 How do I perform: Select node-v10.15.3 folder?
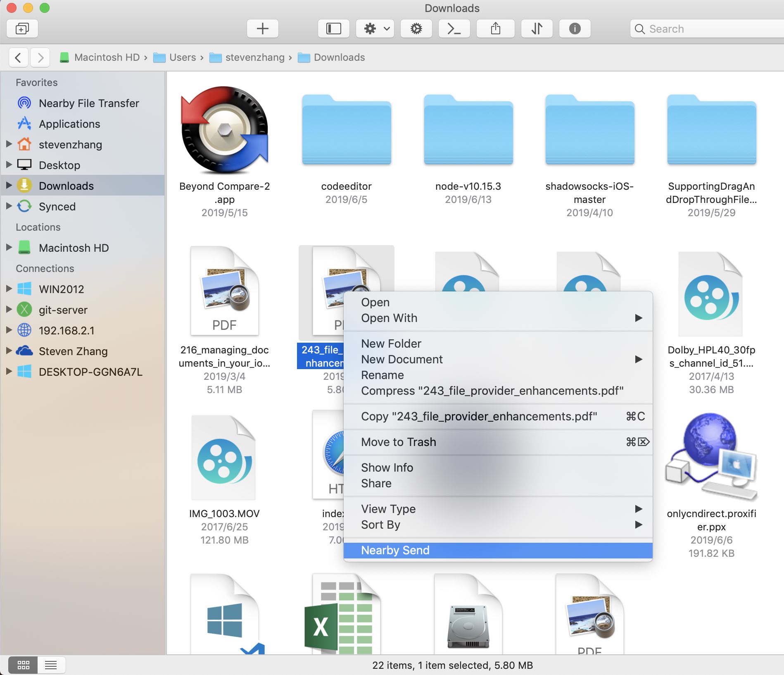[x=468, y=129]
